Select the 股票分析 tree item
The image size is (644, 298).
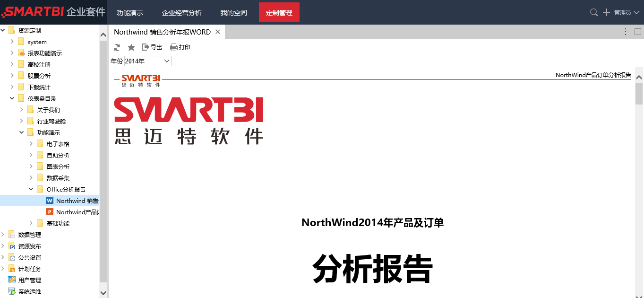39,76
